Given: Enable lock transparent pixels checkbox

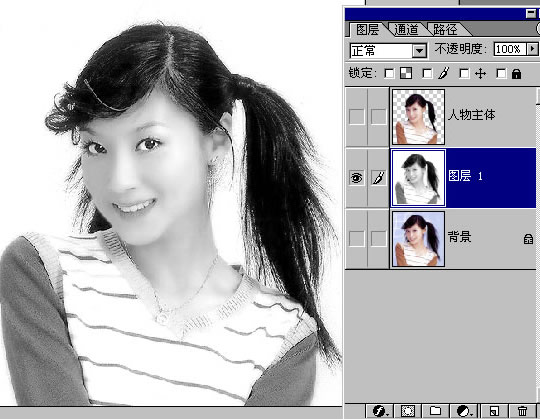Looking at the screenshot, I should coord(389,73).
